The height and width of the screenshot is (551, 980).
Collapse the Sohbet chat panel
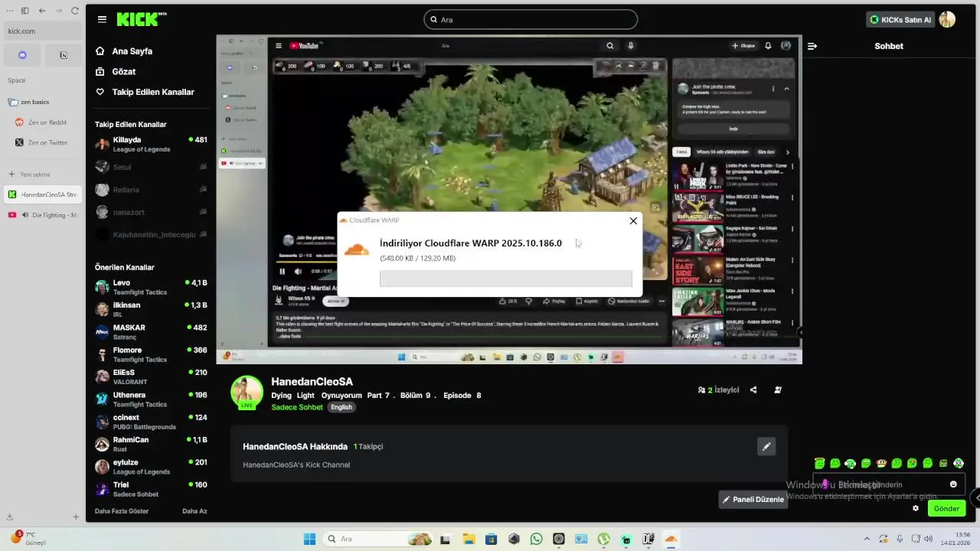[x=812, y=46]
